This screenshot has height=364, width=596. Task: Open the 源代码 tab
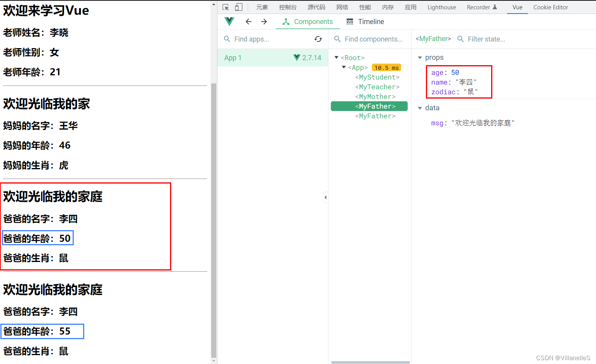coord(316,7)
